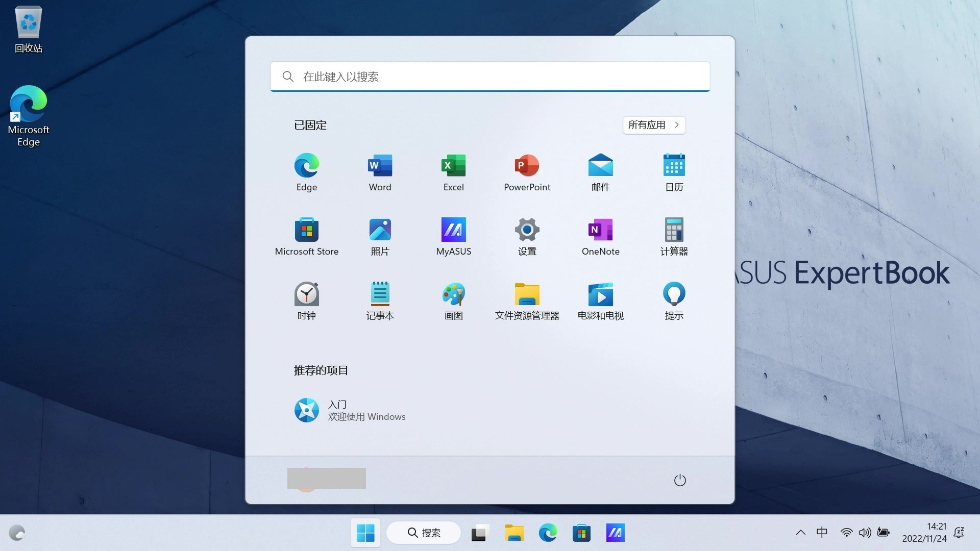Image resolution: width=980 pixels, height=551 pixels.
Task: Open the notification bell icon
Action: (959, 533)
